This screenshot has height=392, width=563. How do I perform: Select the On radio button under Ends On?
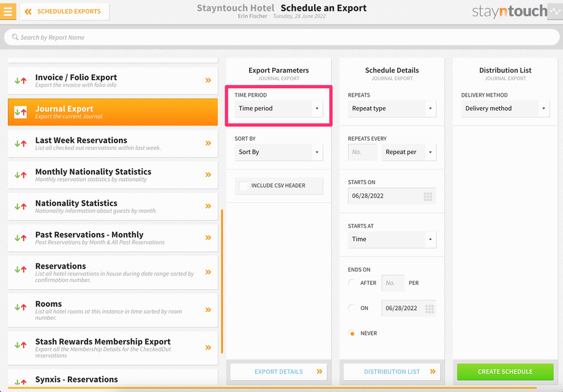[x=352, y=308]
